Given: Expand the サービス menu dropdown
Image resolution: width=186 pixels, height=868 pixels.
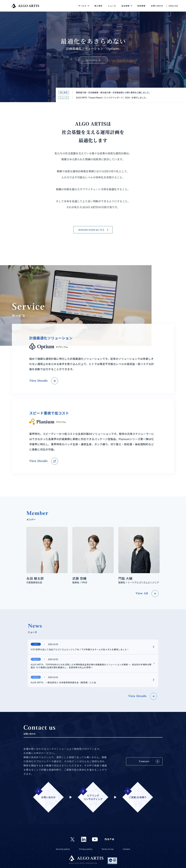Looking at the screenshot, I should (x=84, y=6).
